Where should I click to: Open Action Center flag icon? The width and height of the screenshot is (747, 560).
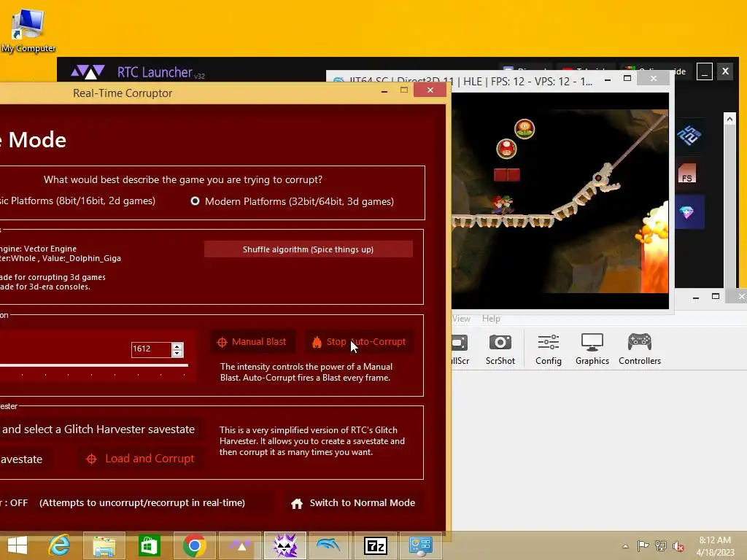(643, 546)
